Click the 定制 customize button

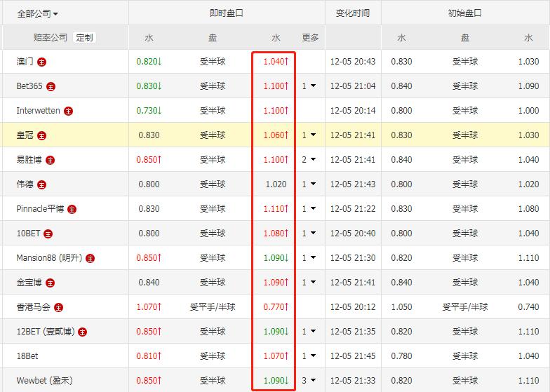[x=84, y=37]
